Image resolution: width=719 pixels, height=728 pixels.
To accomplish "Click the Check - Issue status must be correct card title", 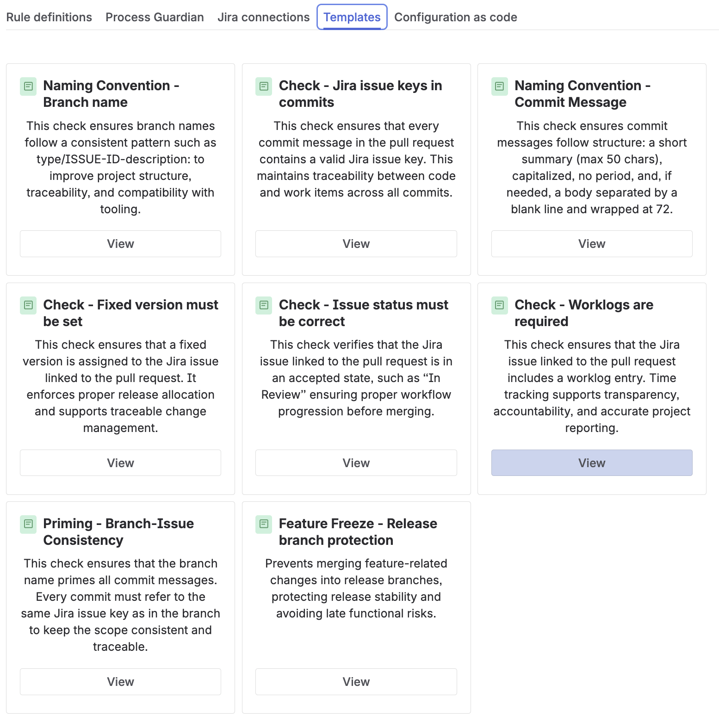I will (x=364, y=313).
